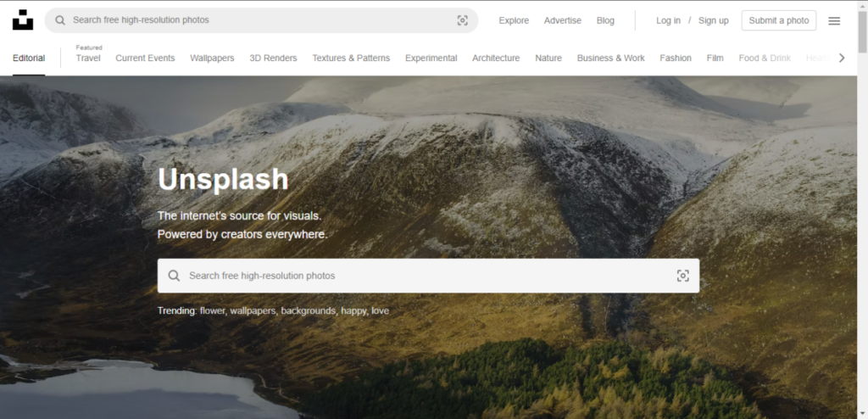Switch to Architecture topic

[x=496, y=59]
